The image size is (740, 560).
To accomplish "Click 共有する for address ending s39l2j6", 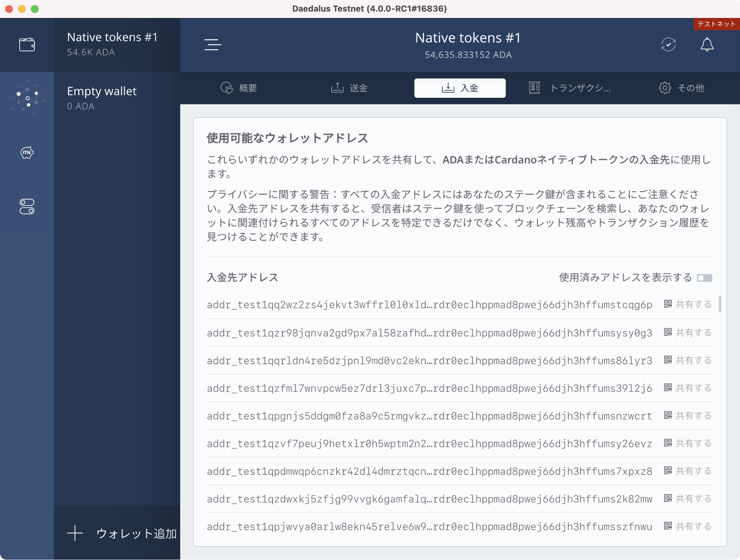I will (x=693, y=388).
